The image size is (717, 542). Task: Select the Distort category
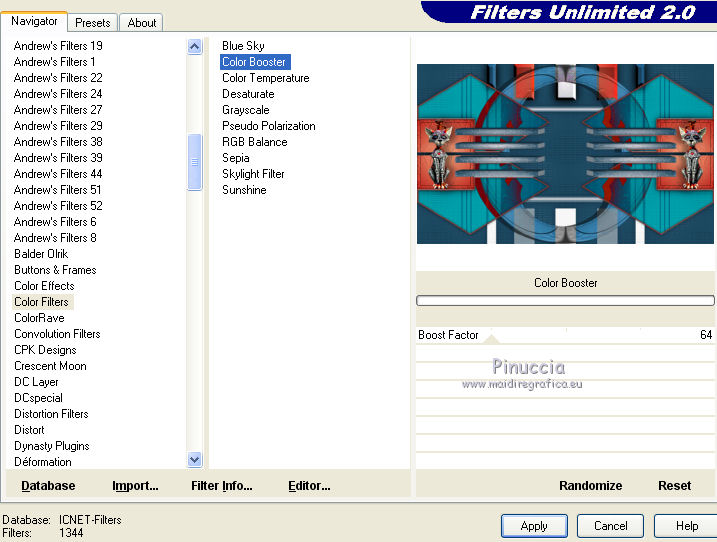pyautogui.click(x=29, y=430)
